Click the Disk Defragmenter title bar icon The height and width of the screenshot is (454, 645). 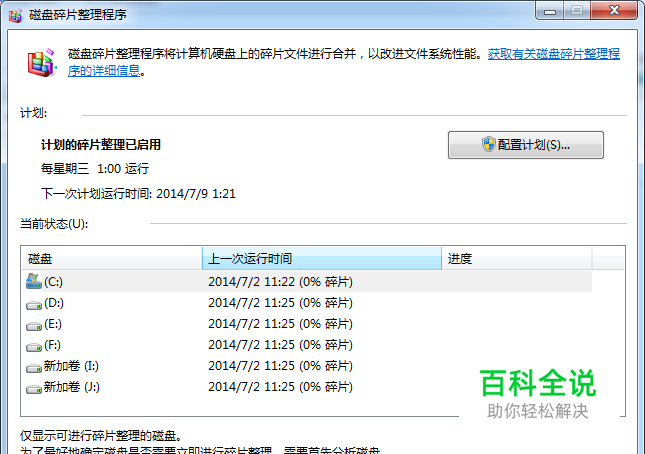[x=16, y=15]
